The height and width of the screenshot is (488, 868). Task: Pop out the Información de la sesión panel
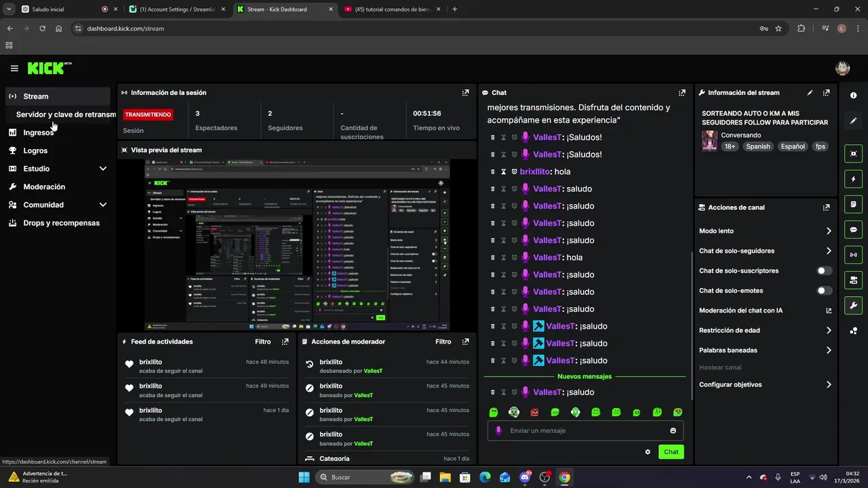click(x=465, y=93)
